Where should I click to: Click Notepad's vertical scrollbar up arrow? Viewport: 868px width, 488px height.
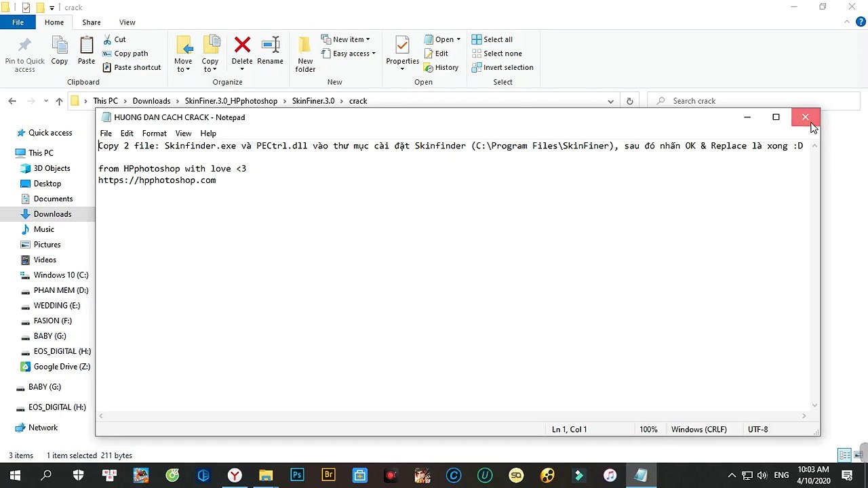[814, 146]
